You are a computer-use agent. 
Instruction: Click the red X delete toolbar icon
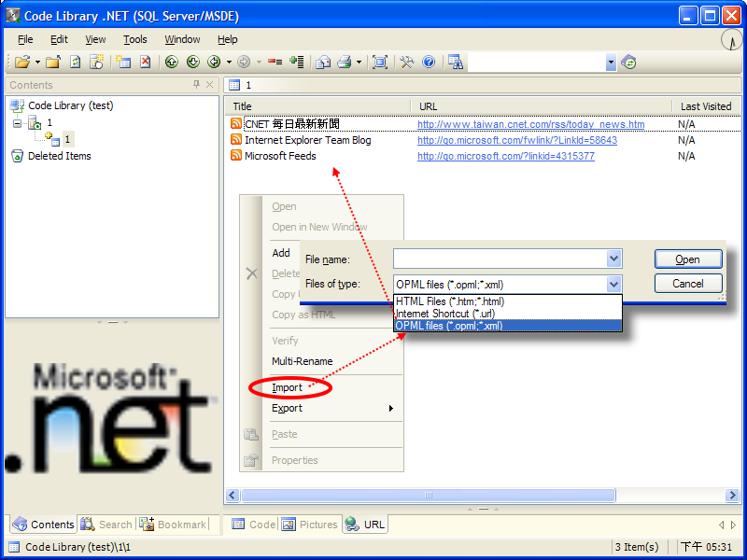[146, 62]
